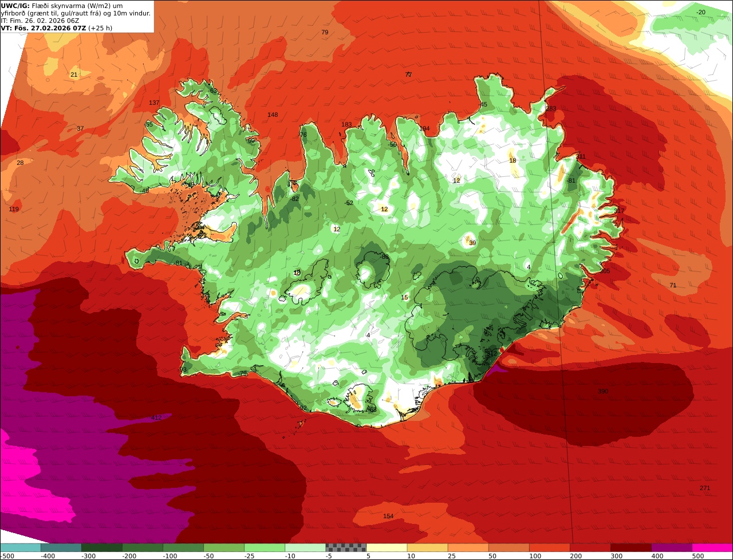Select the magenta above-500 legend swatch
733x560 pixels.
[x=712, y=547]
